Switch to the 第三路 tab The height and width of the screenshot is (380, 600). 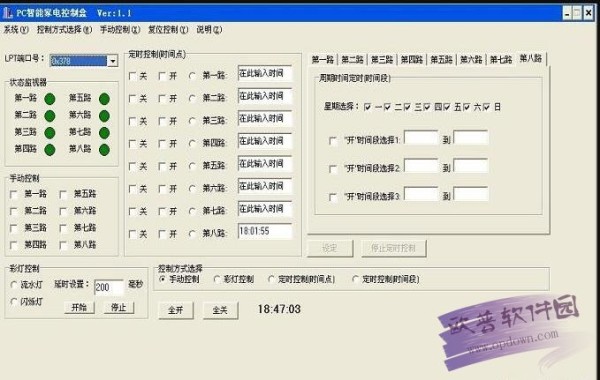382,60
